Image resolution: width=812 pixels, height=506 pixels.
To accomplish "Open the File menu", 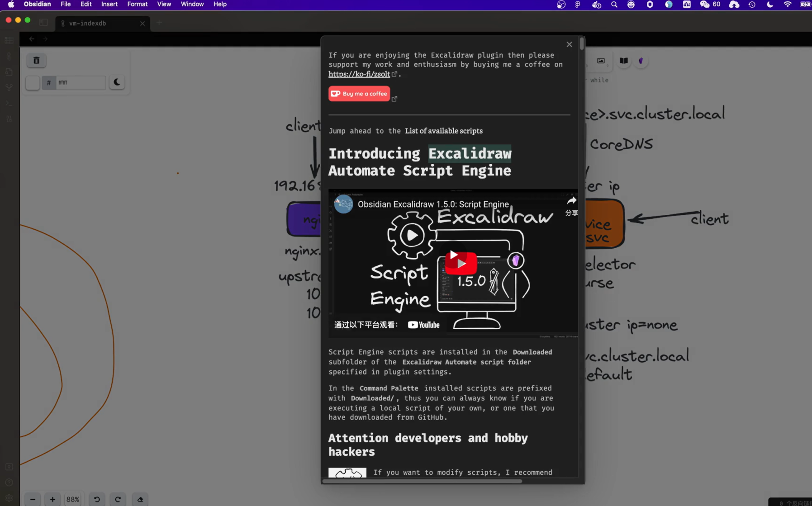I will 66,4.
